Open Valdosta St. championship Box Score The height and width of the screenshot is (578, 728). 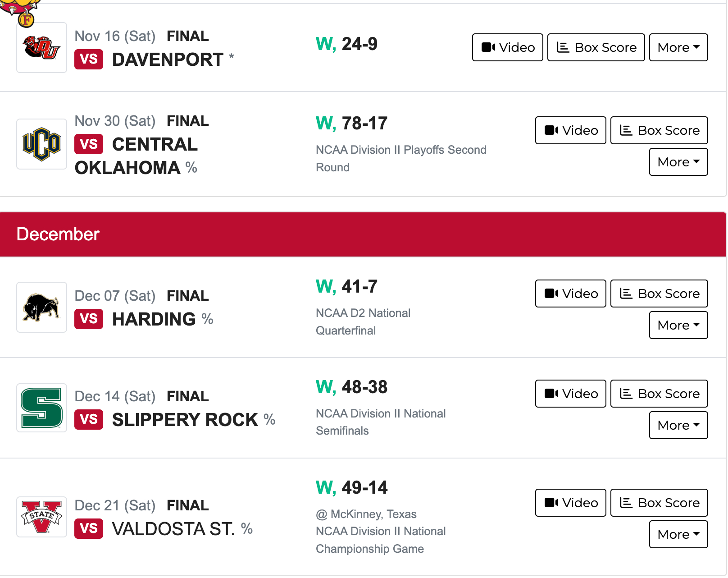pos(659,503)
